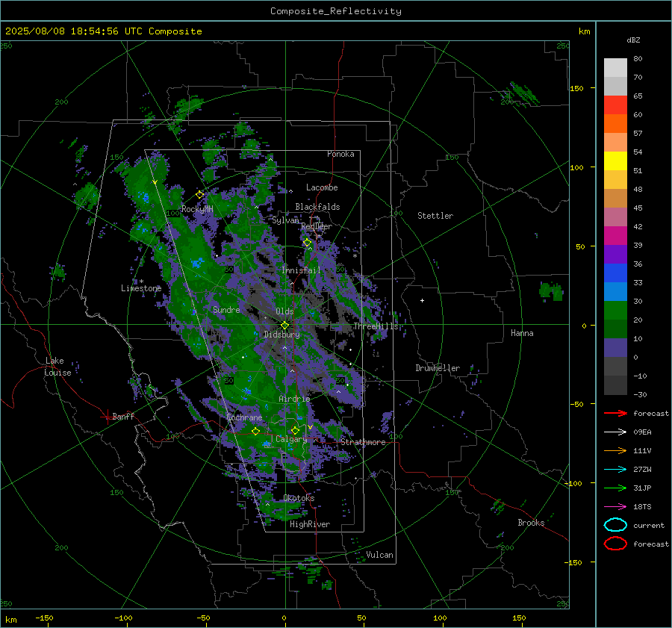Click the Brooks city label
The height and width of the screenshot is (628, 672).
(531, 523)
